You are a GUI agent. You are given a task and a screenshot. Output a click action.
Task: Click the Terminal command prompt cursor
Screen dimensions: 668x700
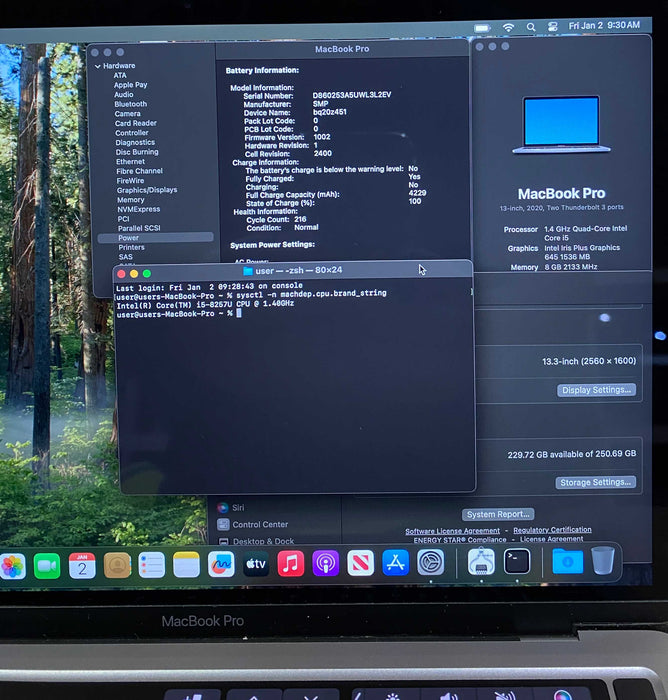coord(239,313)
